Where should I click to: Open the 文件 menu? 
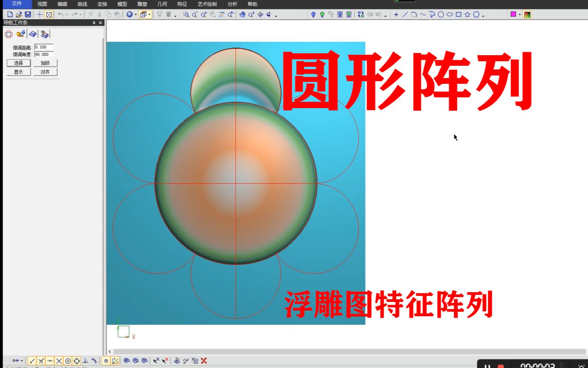click(x=17, y=4)
